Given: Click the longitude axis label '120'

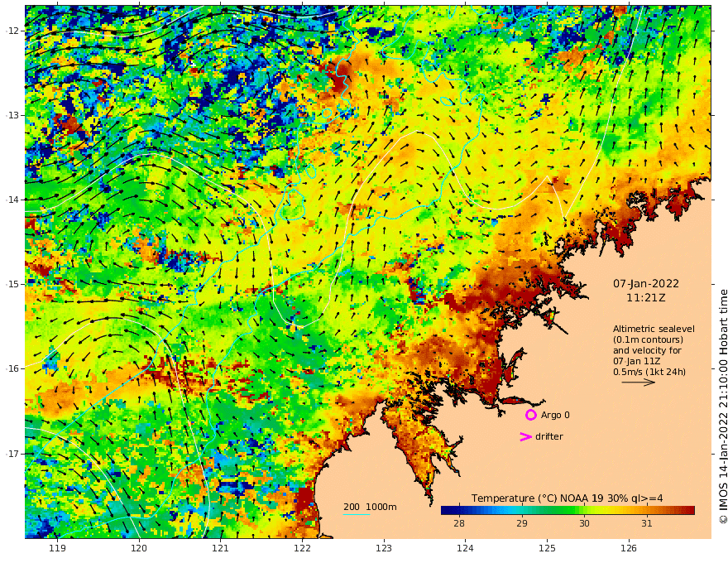Looking at the screenshot, I should (x=139, y=549).
